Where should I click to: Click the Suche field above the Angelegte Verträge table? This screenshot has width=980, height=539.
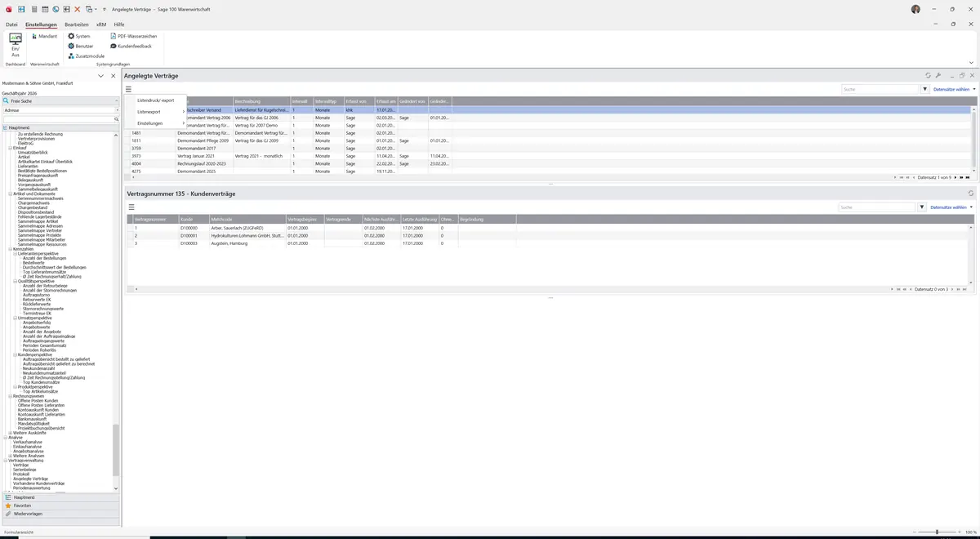(881, 89)
